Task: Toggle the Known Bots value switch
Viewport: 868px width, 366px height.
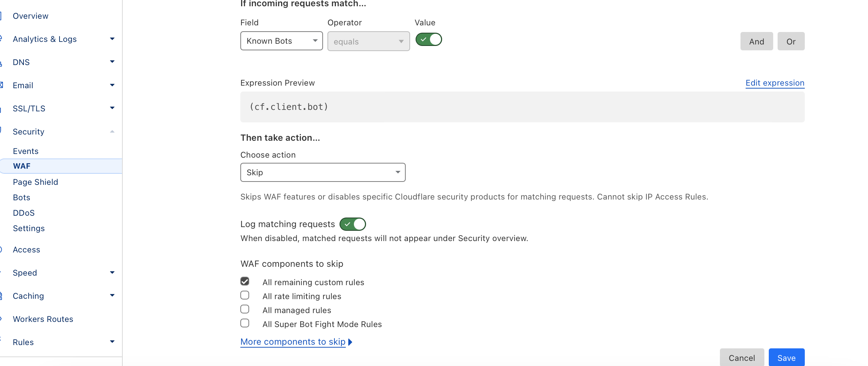Action: point(428,40)
